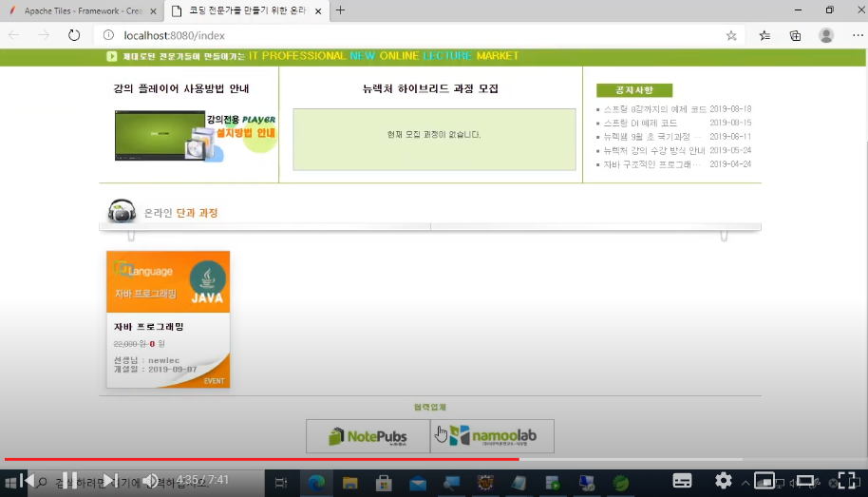
Task: Open notice 자바 구조적인 프로그래
Action: (651, 164)
